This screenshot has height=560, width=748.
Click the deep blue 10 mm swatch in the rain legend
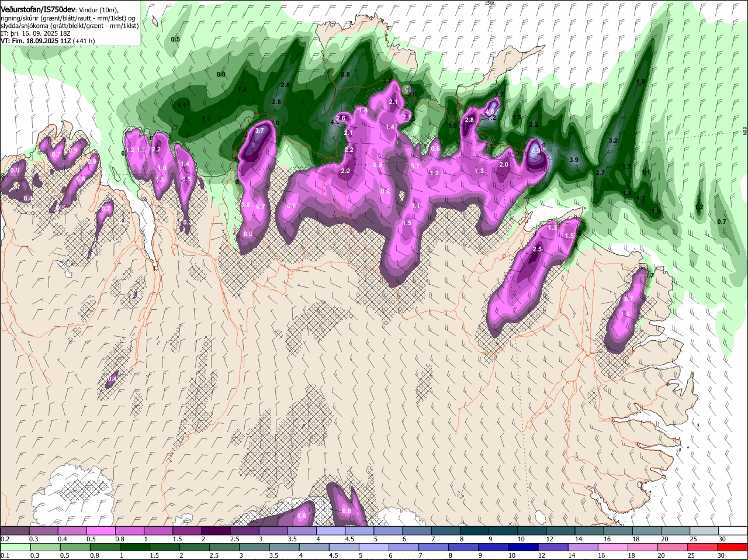tap(524, 547)
